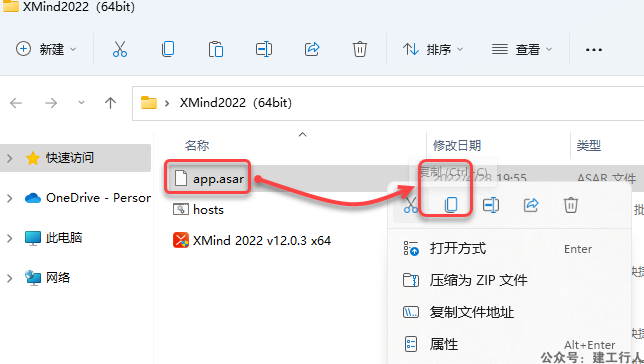Image resolution: width=644 pixels, height=364 pixels.
Task: Click the OneDrive cloud icon
Action: coord(33,198)
